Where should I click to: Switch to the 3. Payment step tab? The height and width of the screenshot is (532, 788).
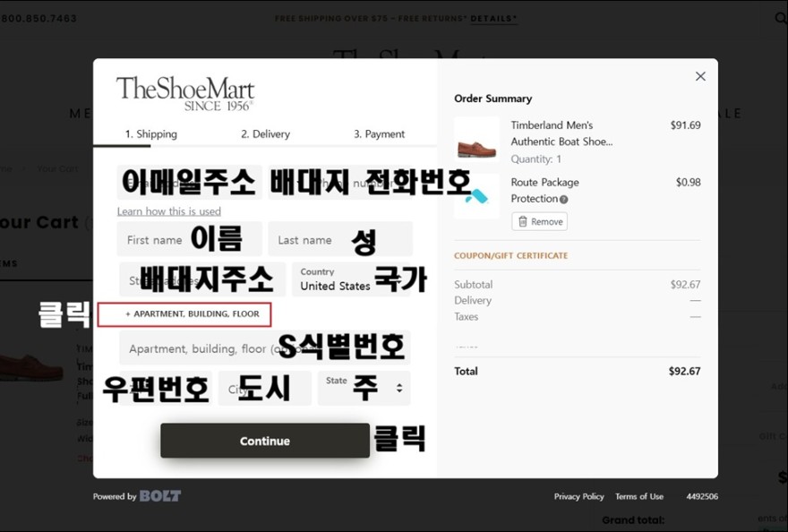point(379,134)
